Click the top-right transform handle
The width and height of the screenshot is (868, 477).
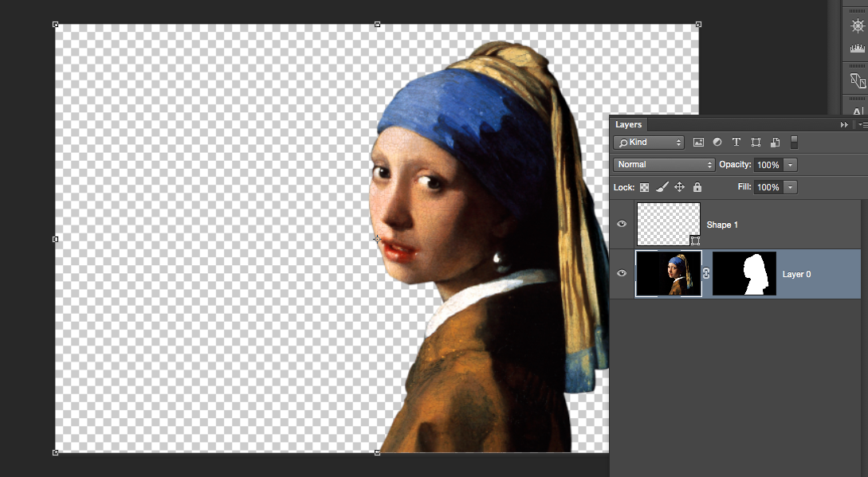tap(698, 25)
